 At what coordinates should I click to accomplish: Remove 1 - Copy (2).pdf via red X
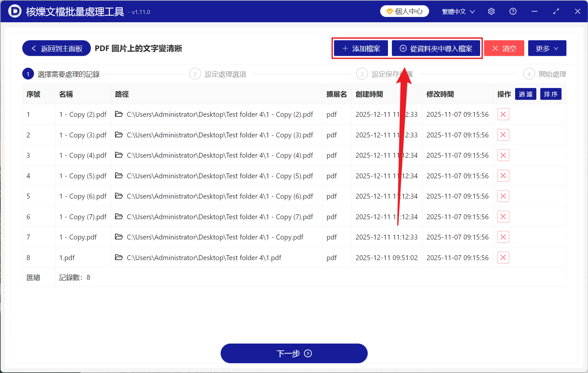click(x=503, y=114)
